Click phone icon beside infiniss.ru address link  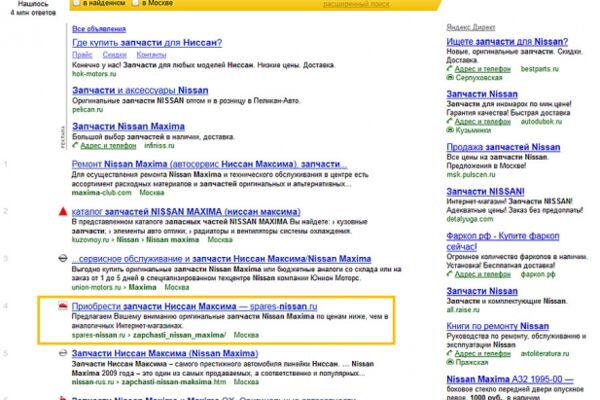(75, 145)
